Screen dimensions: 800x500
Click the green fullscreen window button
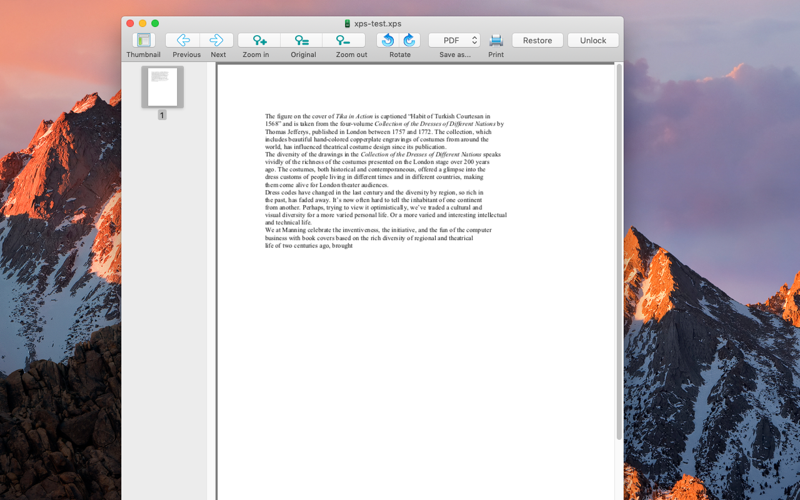click(155, 23)
